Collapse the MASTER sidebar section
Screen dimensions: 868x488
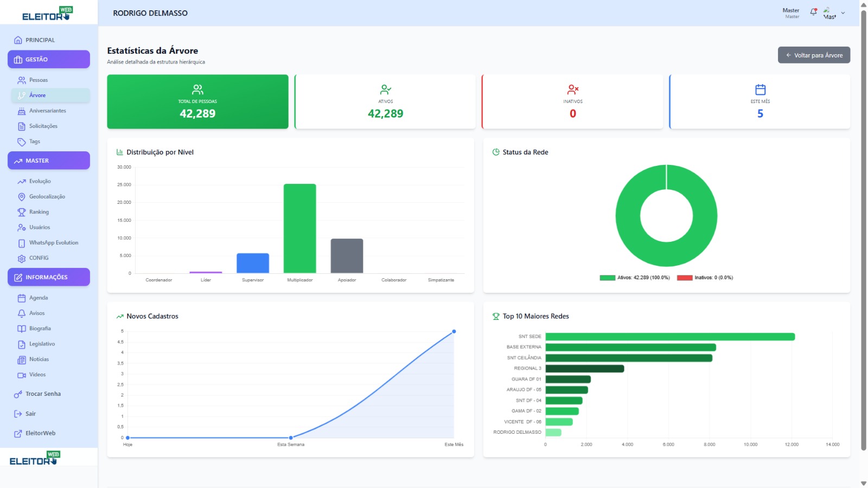(49, 161)
